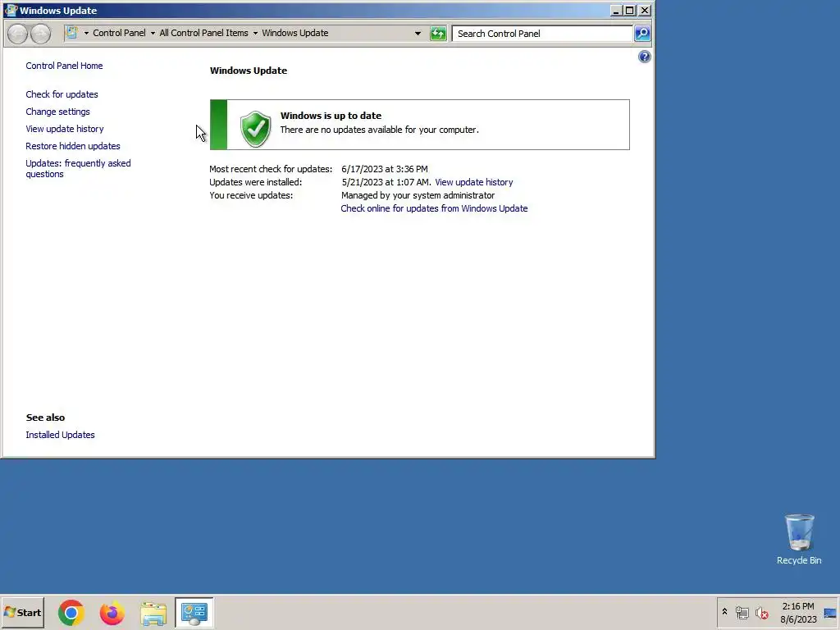Click the Windows Update title bar icon
The height and width of the screenshot is (630, 840).
pos(10,10)
